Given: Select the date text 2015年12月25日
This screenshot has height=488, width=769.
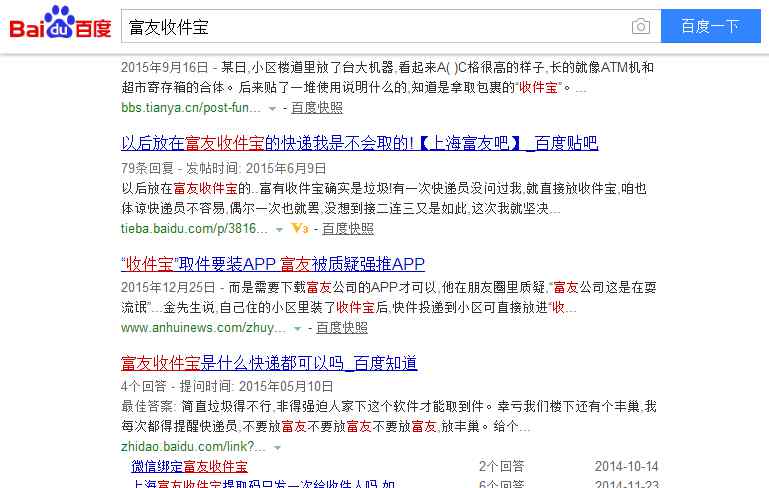Looking at the screenshot, I should [x=168, y=287].
